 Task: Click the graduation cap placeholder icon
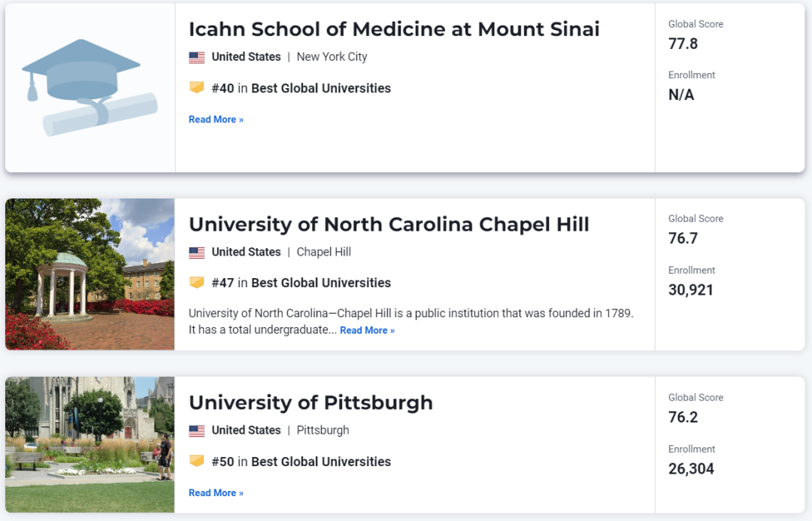pyautogui.click(x=89, y=87)
